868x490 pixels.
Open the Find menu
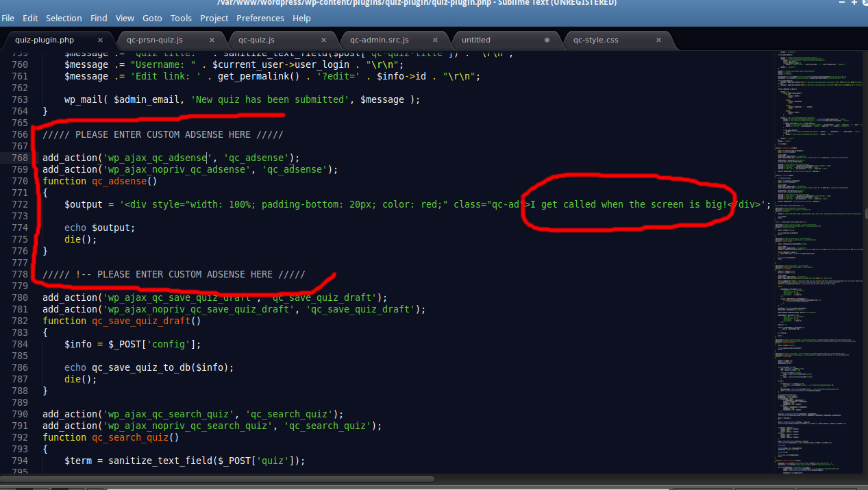[x=99, y=19]
